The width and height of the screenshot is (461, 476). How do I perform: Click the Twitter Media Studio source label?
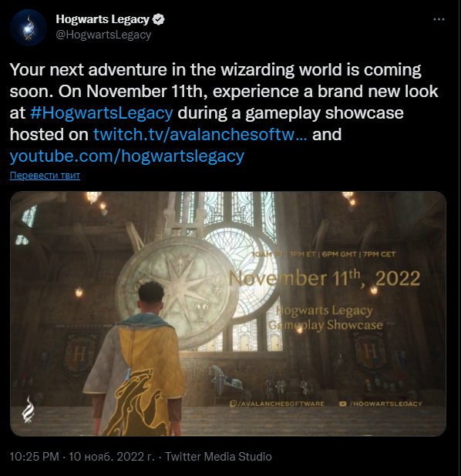(218, 457)
